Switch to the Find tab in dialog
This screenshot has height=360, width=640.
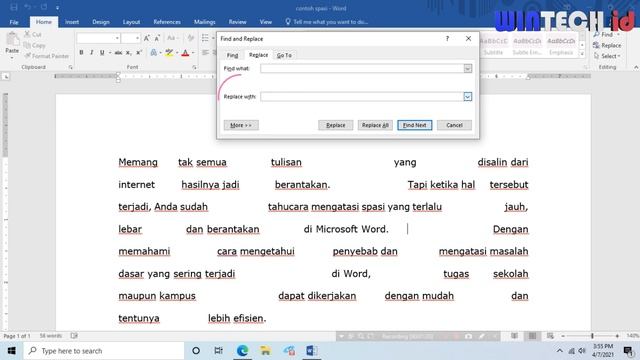[232, 55]
